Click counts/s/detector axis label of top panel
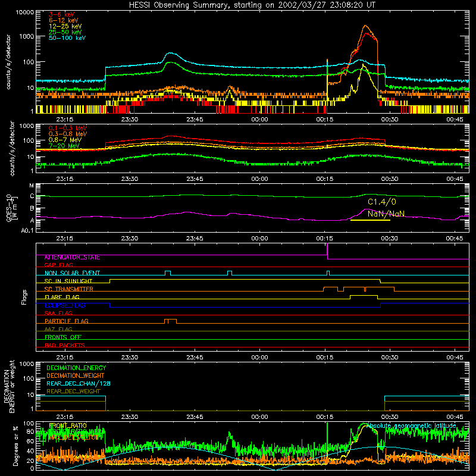 pyautogui.click(x=8, y=62)
